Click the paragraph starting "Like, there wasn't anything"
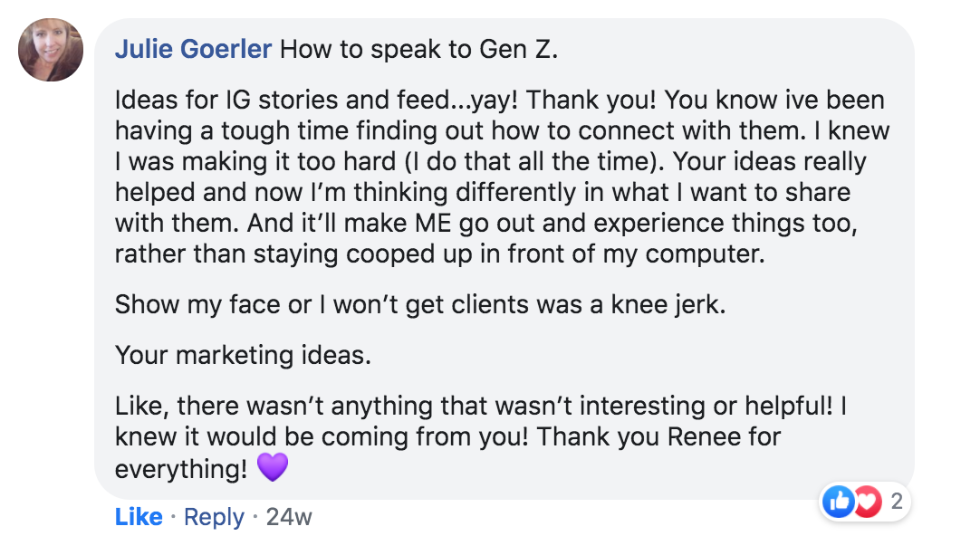Image resolution: width=980 pixels, height=536 pixels. click(x=480, y=437)
